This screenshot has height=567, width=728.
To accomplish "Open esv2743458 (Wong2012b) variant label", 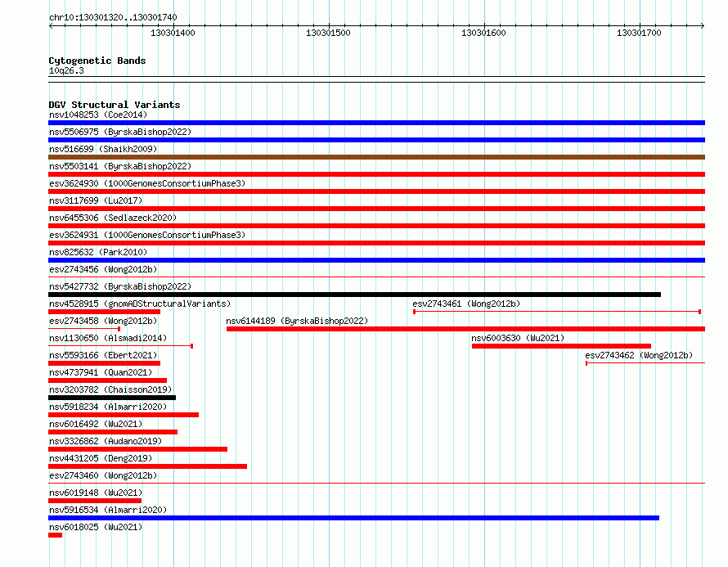I will tap(103, 321).
